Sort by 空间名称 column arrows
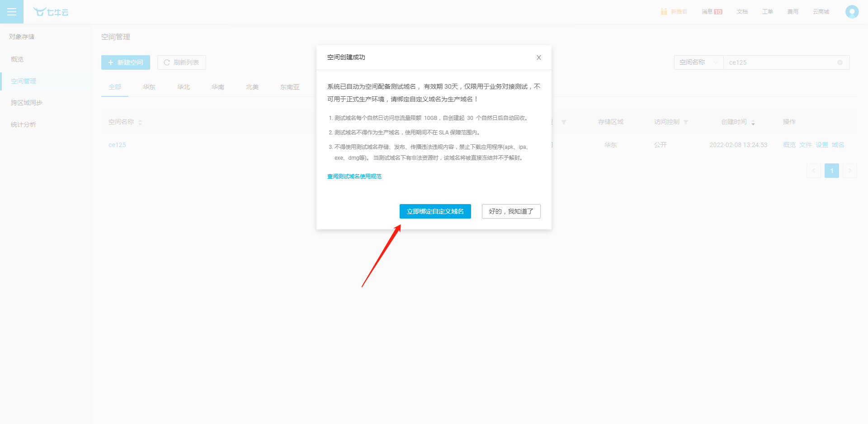 [140, 122]
